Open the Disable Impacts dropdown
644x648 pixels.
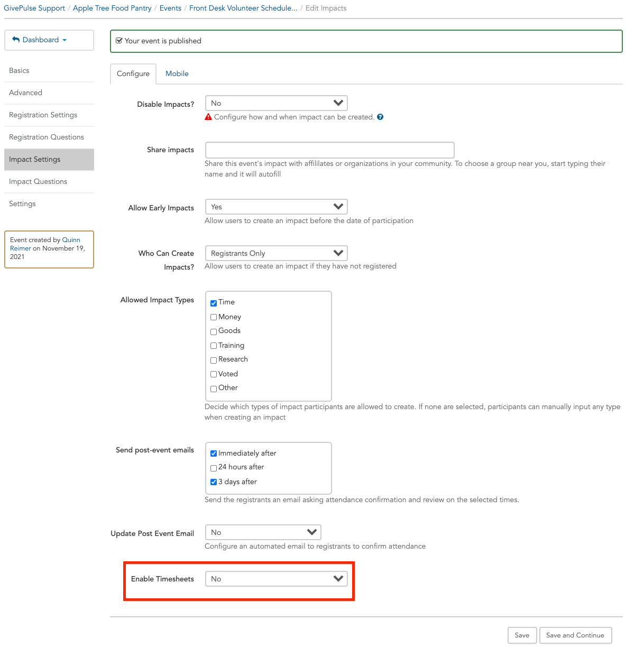(277, 103)
